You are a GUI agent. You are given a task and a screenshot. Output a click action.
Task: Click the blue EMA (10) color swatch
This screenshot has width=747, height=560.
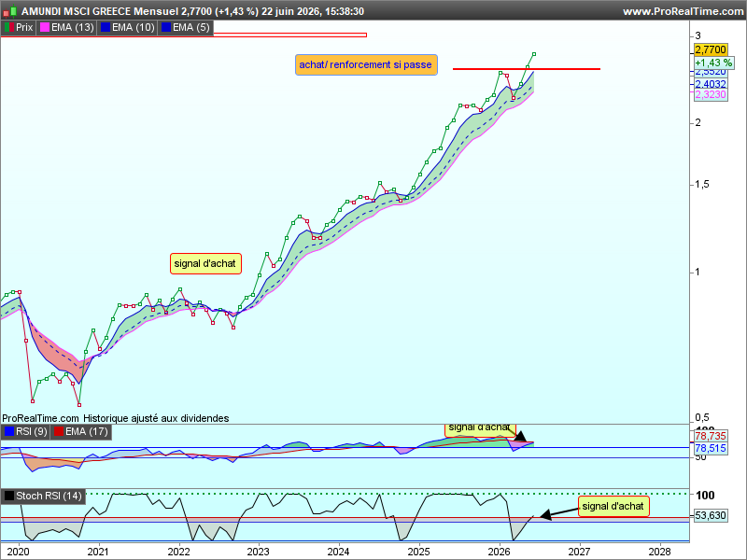(x=106, y=28)
